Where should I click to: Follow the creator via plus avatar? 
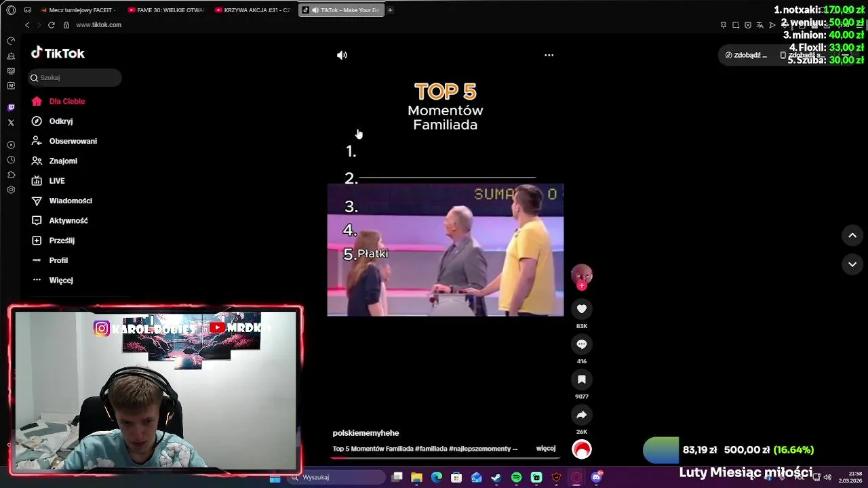582,285
